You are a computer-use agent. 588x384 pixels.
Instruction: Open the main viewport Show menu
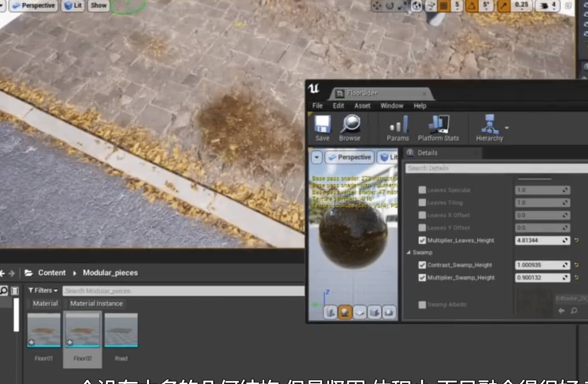pyautogui.click(x=98, y=5)
